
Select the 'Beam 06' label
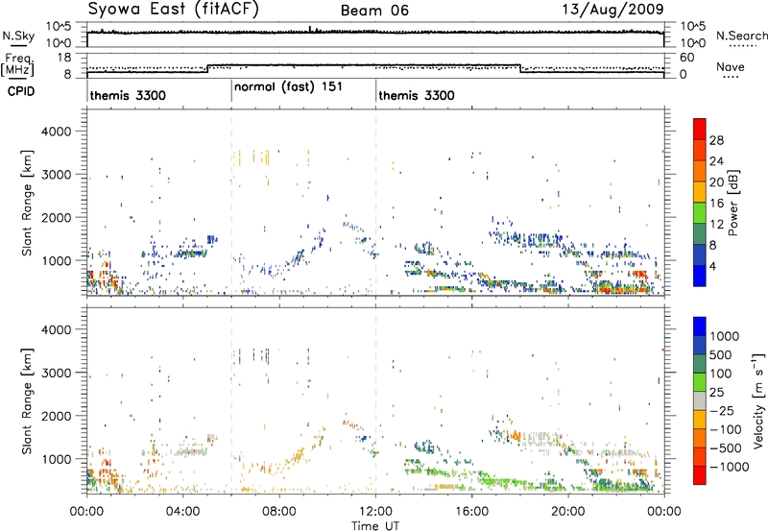[374, 11]
